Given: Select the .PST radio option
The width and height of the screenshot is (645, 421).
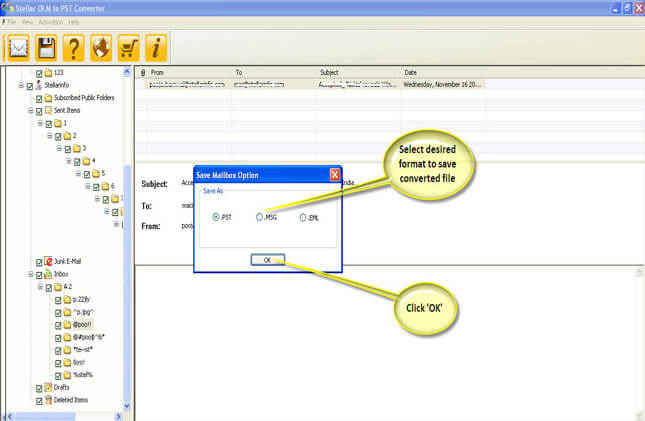Looking at the screenshot, I should pos(216,217).
